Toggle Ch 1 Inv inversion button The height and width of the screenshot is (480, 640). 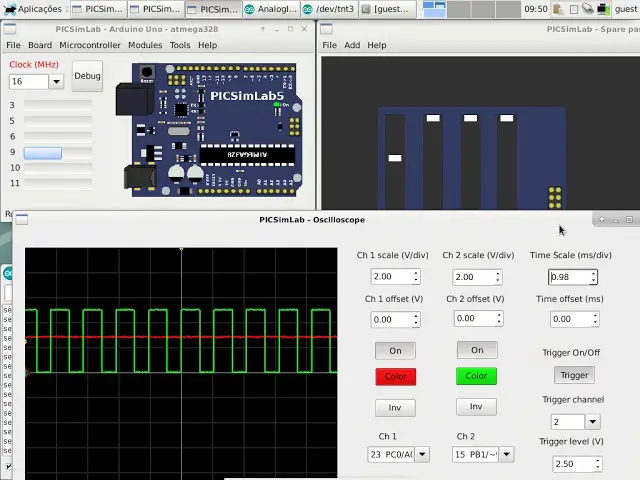(x=395, y=407)
